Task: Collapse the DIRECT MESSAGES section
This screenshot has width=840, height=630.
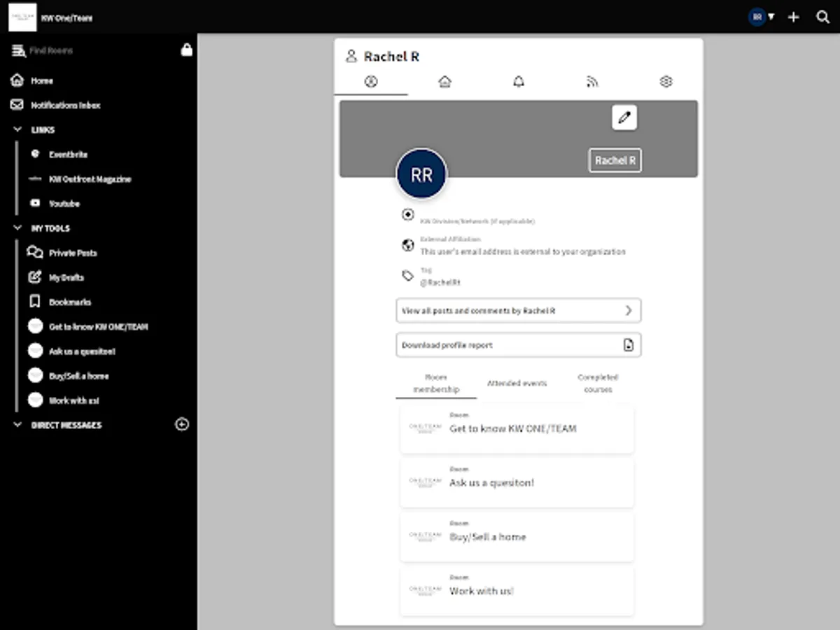Action: point(17,425)
